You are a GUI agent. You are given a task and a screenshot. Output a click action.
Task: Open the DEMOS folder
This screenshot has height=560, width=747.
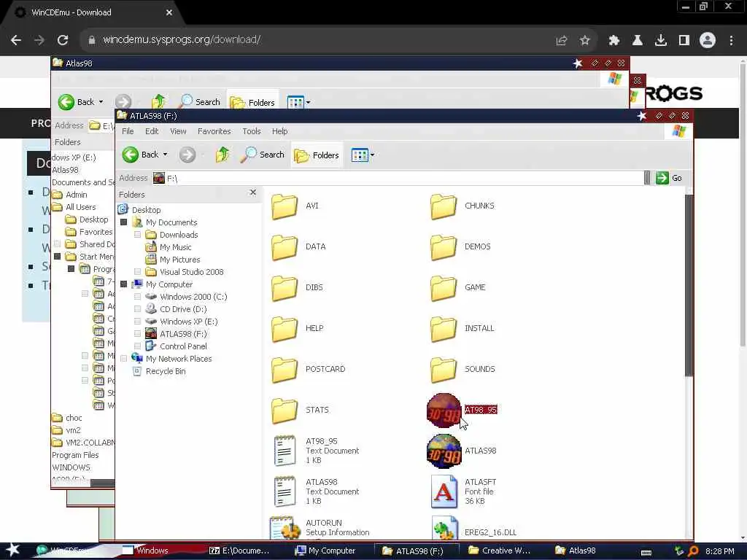[444, 247]
